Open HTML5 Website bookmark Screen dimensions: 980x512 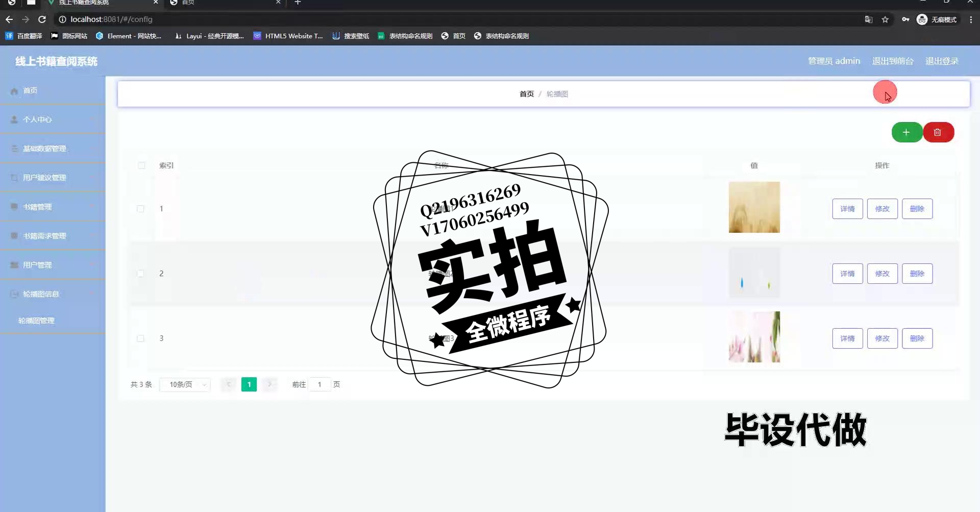288,36
